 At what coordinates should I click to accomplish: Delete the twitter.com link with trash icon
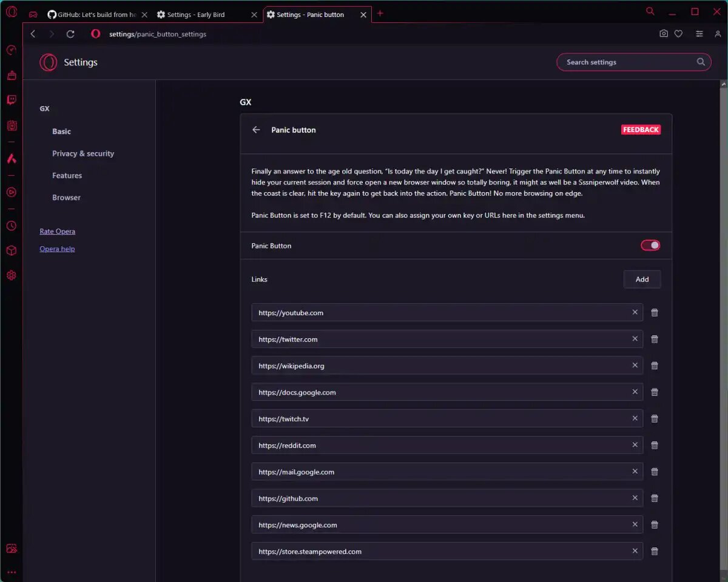tap(655, 339)
